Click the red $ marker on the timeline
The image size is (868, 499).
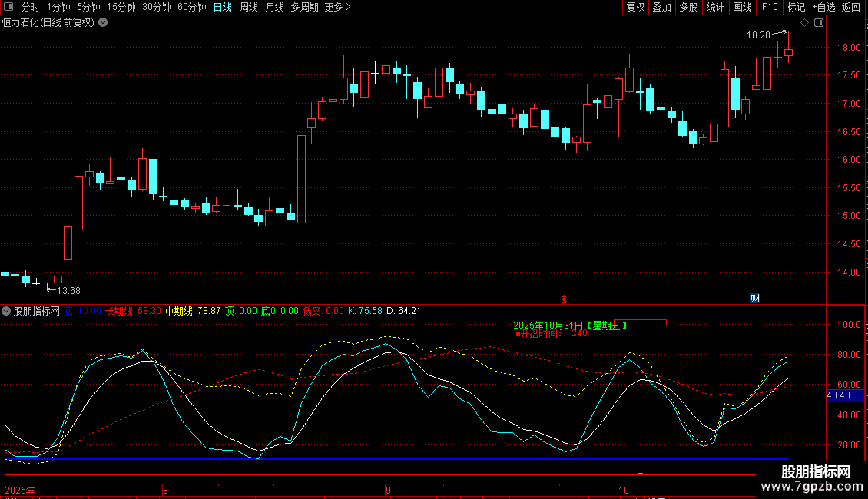point(565,299)
